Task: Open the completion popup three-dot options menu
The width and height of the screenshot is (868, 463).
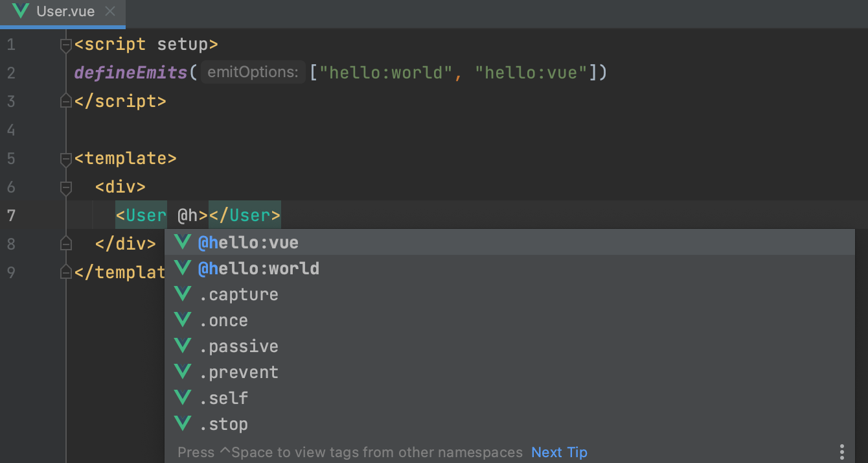Action: point(841,452)
